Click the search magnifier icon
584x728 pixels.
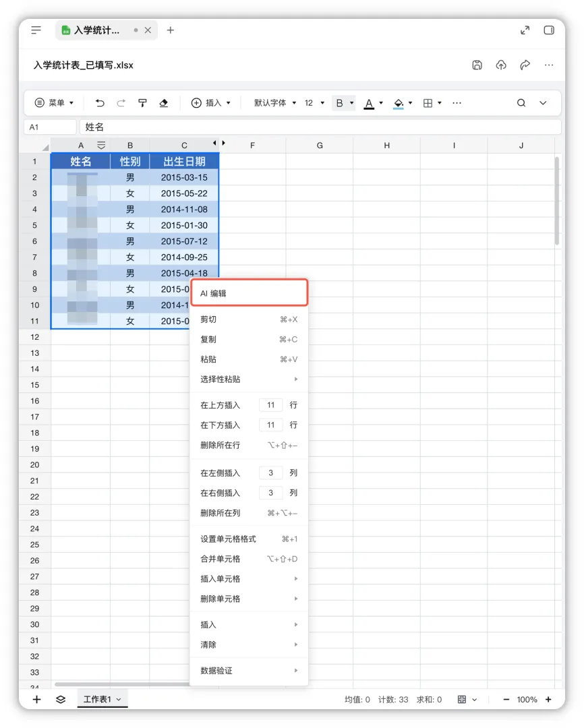(521, 103)
